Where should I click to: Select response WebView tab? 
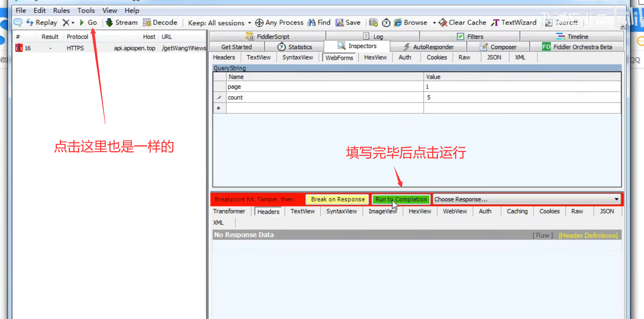[x=455, y=211]
